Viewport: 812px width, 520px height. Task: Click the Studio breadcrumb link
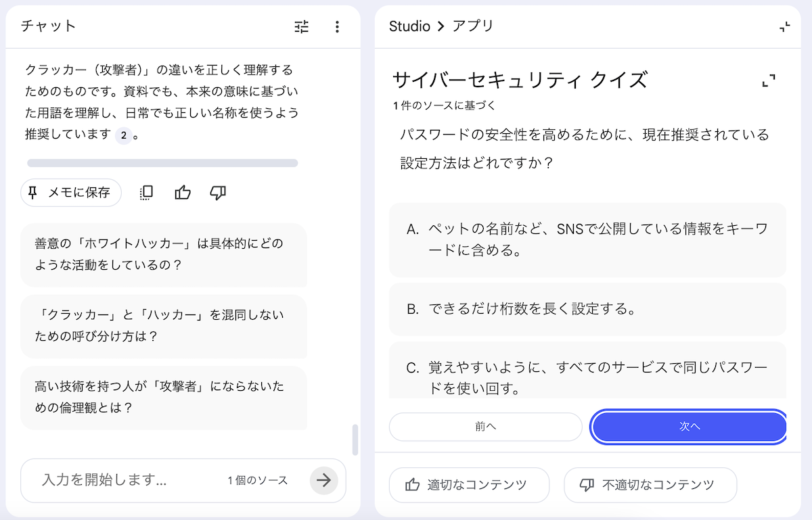409,26
